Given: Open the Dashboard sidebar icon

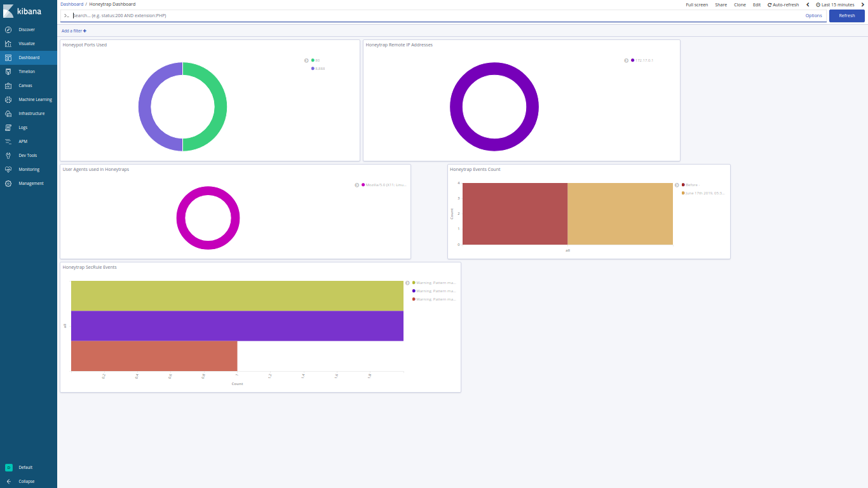Looking at the screenshot, I should pyautogui.click(x=8, y=58).
